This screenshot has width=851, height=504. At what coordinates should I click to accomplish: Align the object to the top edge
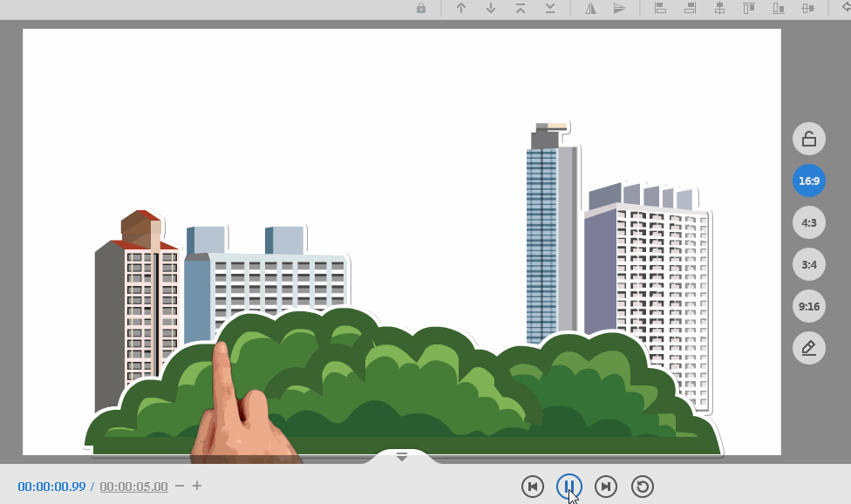(x=749, y=8)
